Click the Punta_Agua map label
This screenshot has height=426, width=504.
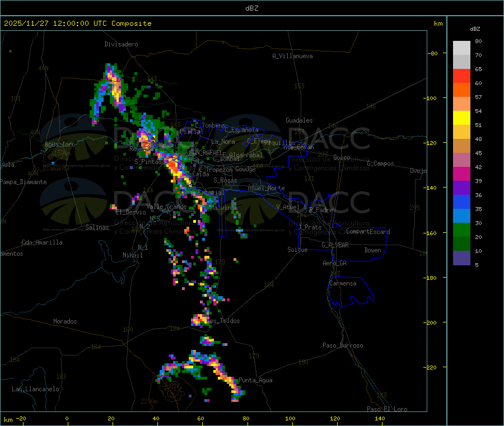(255, 380)
